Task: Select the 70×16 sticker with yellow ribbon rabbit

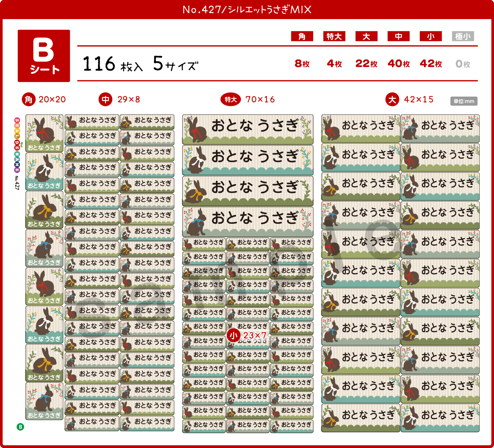Action: 248,191
